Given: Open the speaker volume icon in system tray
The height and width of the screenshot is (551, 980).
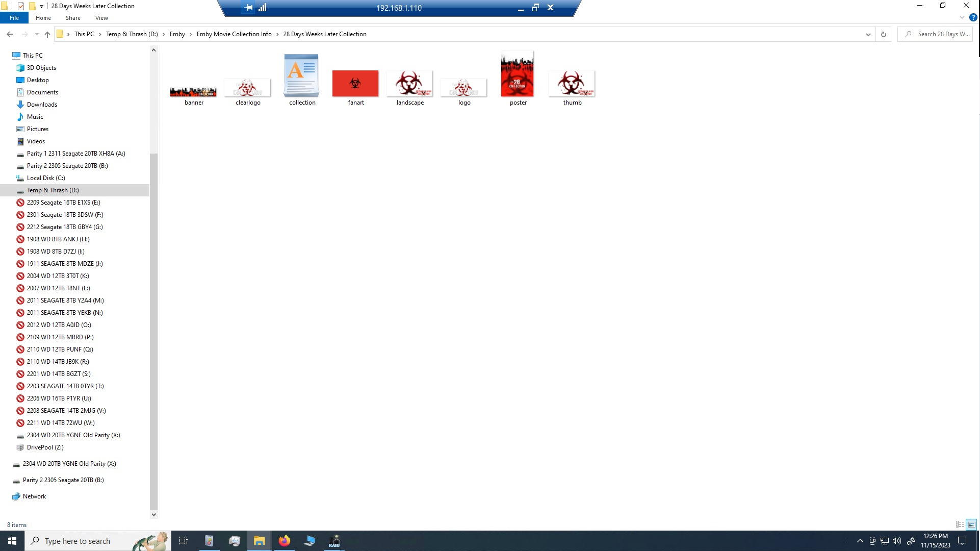Looking at the screenshot, I should (x=897, y=541).
